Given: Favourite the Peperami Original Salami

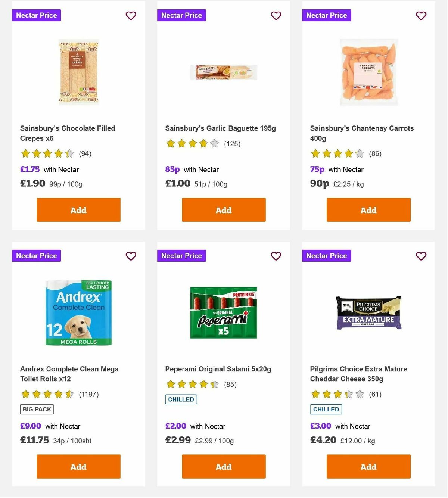Looking at the screenshot, I should point(276,256).
